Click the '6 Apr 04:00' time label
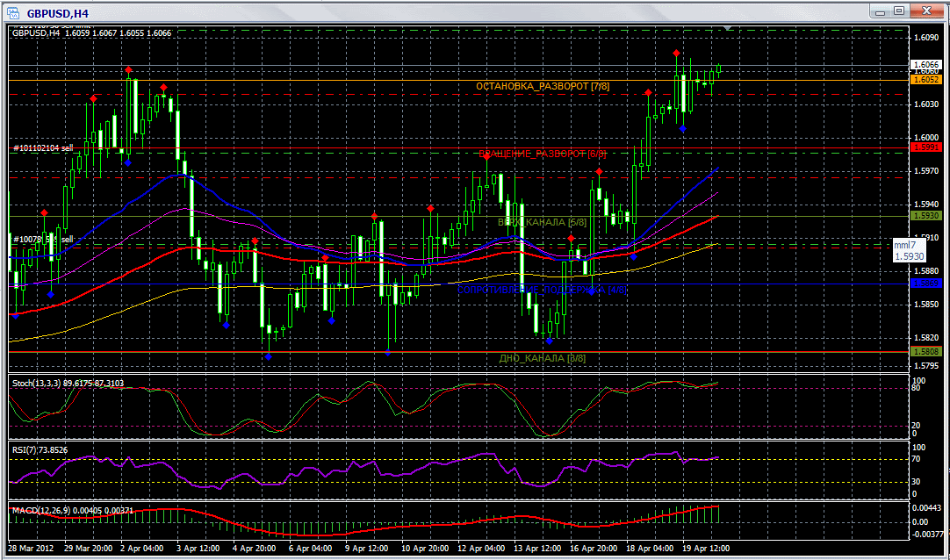 pyautogui.click(x=310, y=548)
